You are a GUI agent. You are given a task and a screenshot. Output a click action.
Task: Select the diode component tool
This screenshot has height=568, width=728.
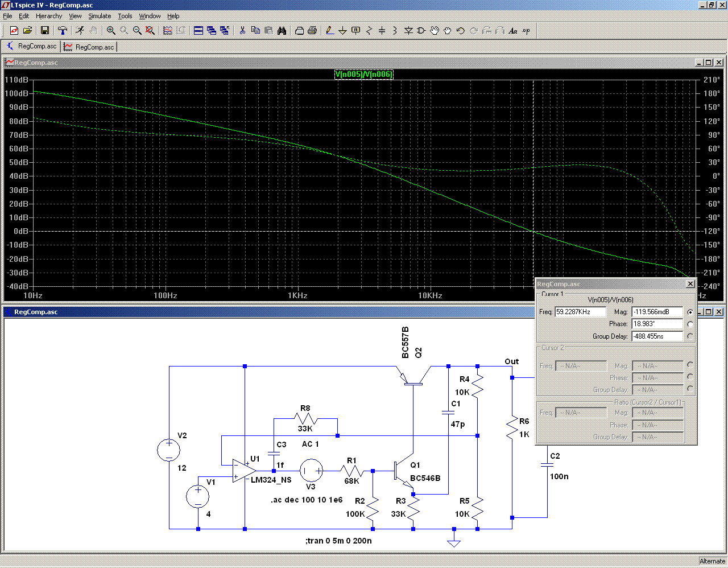(408, 31)
